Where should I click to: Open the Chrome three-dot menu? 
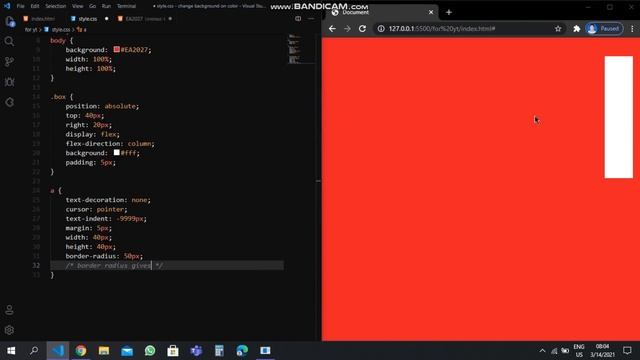coord(632,29)
